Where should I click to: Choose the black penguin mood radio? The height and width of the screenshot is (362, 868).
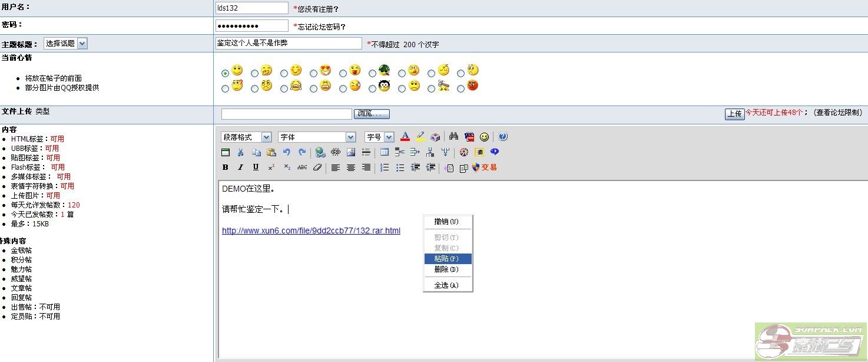click(372, 89)
